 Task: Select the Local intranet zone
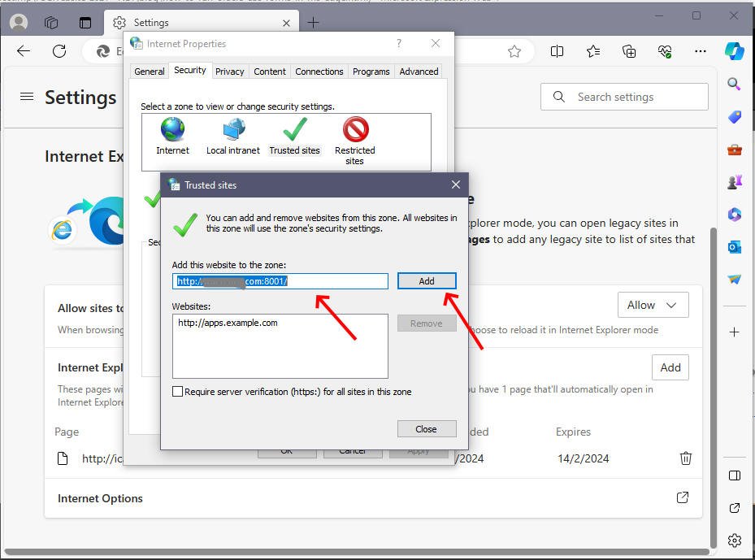233,137
